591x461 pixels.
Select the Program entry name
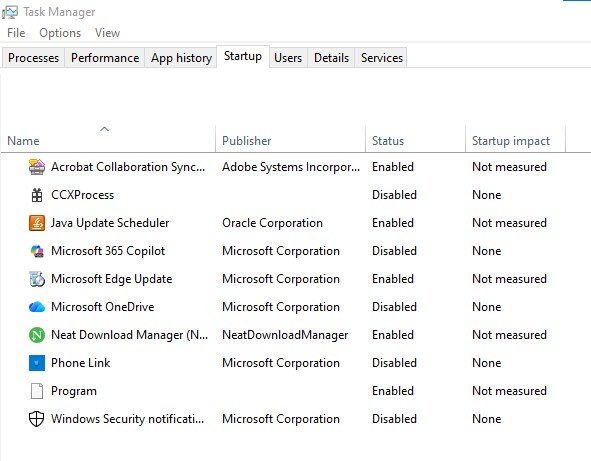[x=74, y=391]
